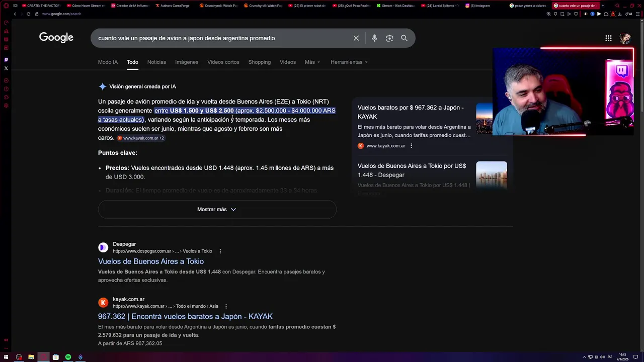Click the Tokyo skyline thumbnail on the Kayak card

pyautogui.click(x=484, y=119)
